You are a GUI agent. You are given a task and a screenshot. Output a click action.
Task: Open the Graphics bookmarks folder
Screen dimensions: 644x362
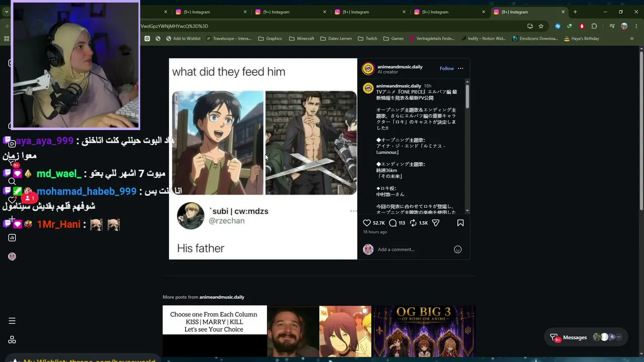coord(270,38)
